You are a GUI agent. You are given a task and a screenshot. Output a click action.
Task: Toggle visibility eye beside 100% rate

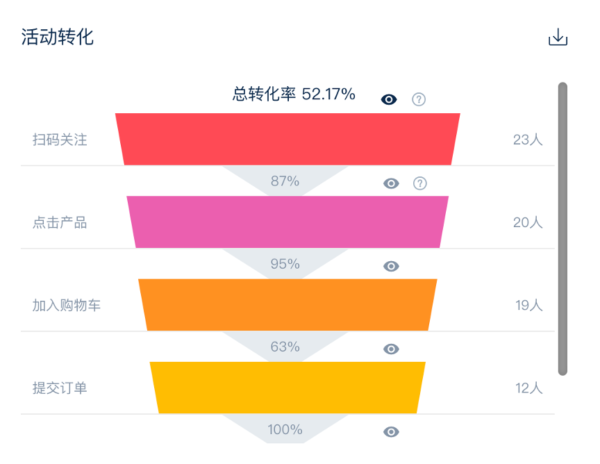391,432
